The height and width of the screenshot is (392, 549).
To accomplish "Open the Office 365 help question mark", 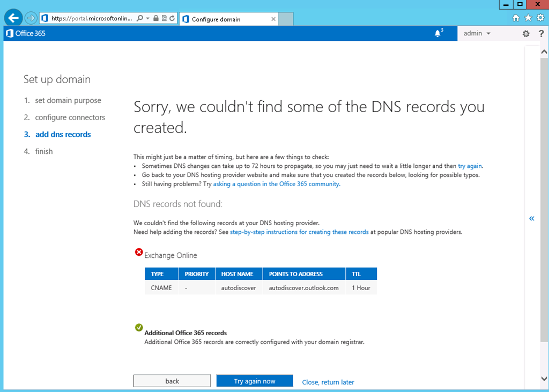I will tap(541, 34).
